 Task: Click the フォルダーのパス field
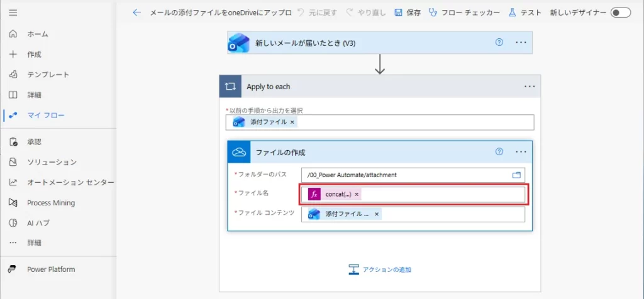click(x=413, y=175)
